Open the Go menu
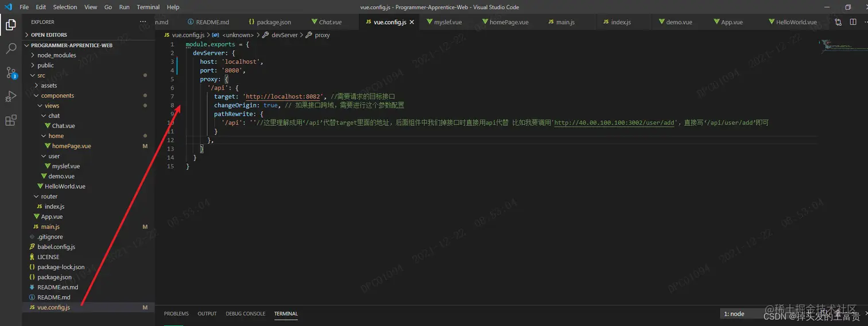The height and width of the screenshot is (326, 868). tap(108, 7)
